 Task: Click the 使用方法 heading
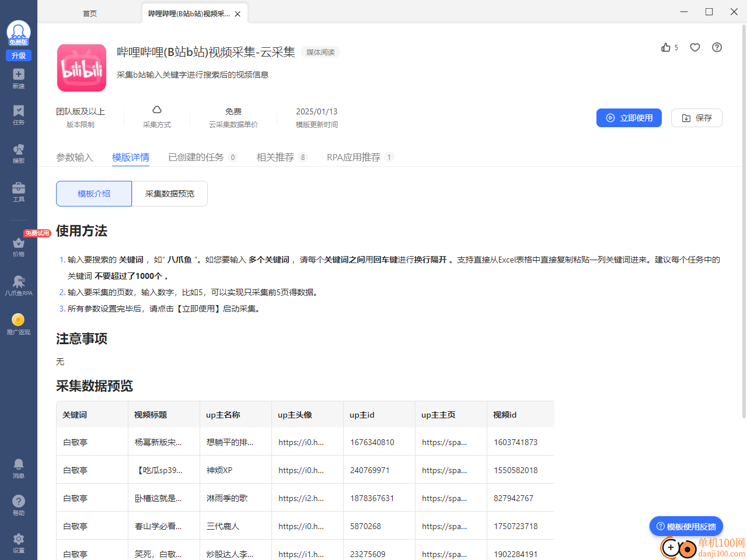82,231
